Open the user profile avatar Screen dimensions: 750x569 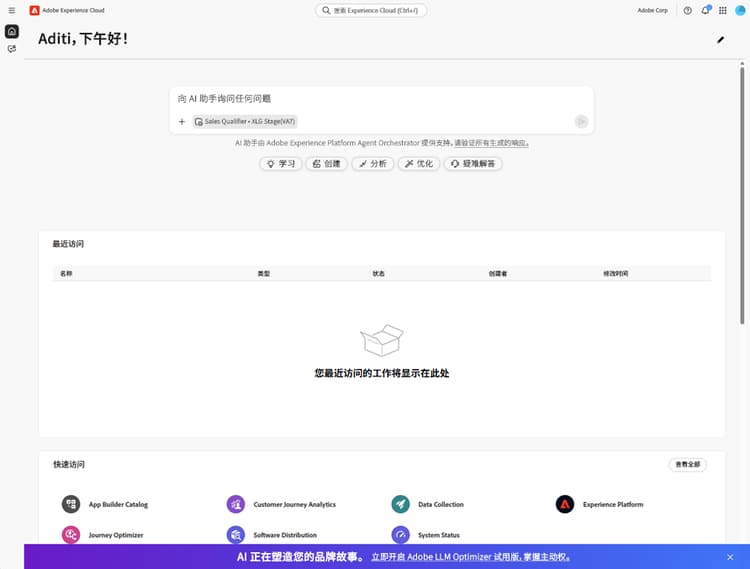[740, 10]
